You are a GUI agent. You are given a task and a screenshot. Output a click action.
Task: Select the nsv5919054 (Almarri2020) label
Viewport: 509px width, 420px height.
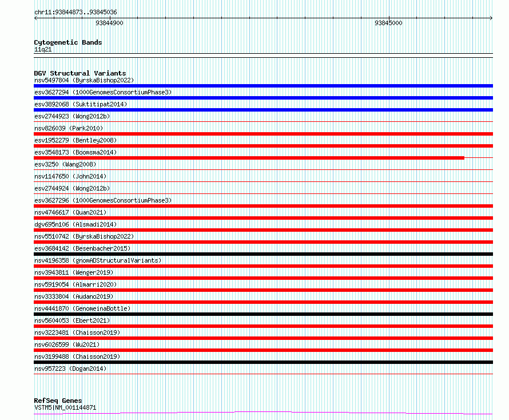[x=75, y=284]
